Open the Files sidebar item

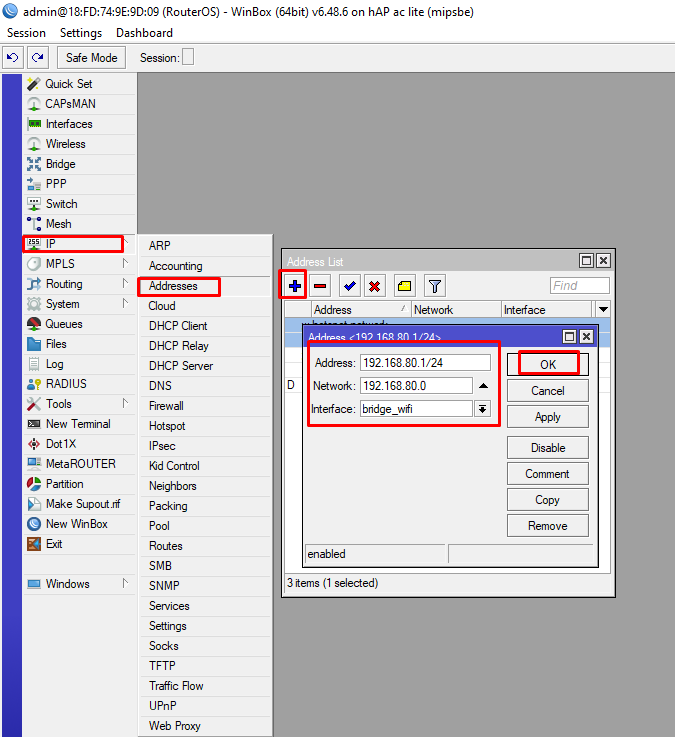click(x=79, y=344)
